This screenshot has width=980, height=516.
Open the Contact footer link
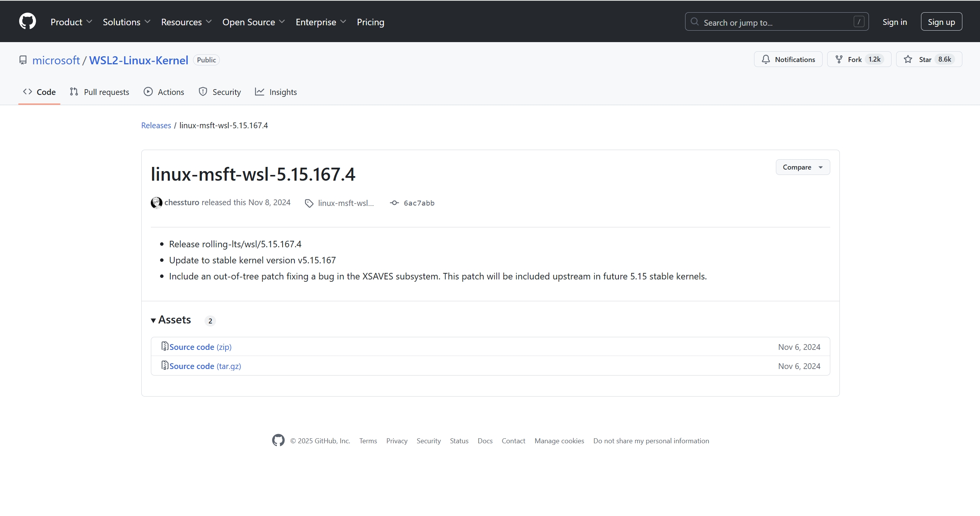click(514, 441)
